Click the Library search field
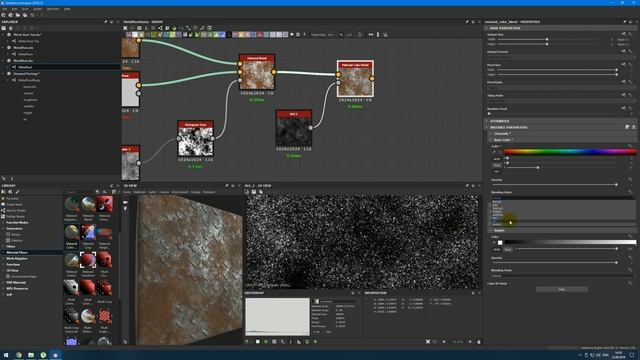Screen dimensions: 640x360 (x=80, y=192)
